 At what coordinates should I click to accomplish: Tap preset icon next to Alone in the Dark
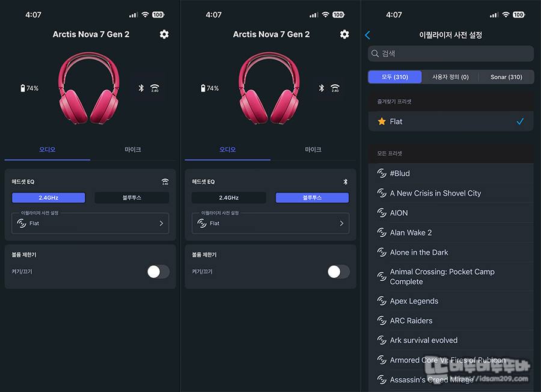(382, 253)
